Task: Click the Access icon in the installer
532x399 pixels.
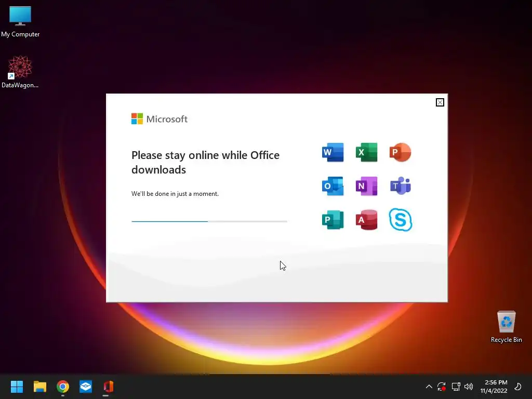Action: tap(366, 220)
